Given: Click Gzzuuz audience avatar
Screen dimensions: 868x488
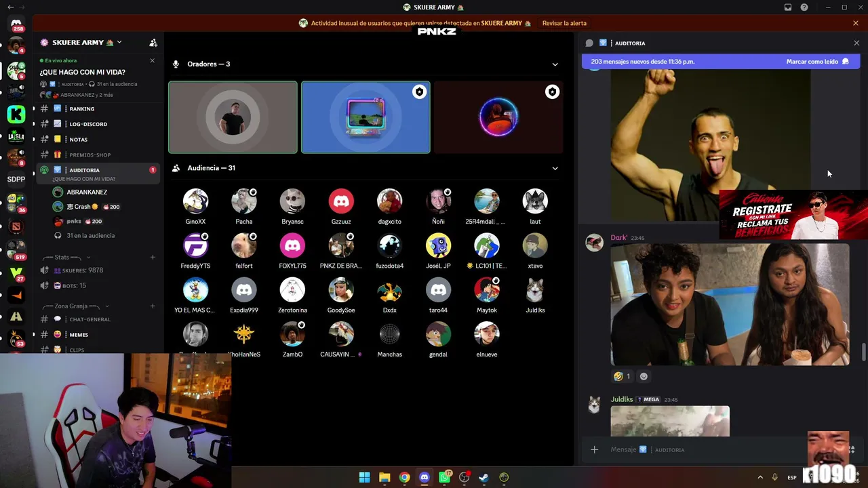Looking at the screenshot, I should (341, 201).
